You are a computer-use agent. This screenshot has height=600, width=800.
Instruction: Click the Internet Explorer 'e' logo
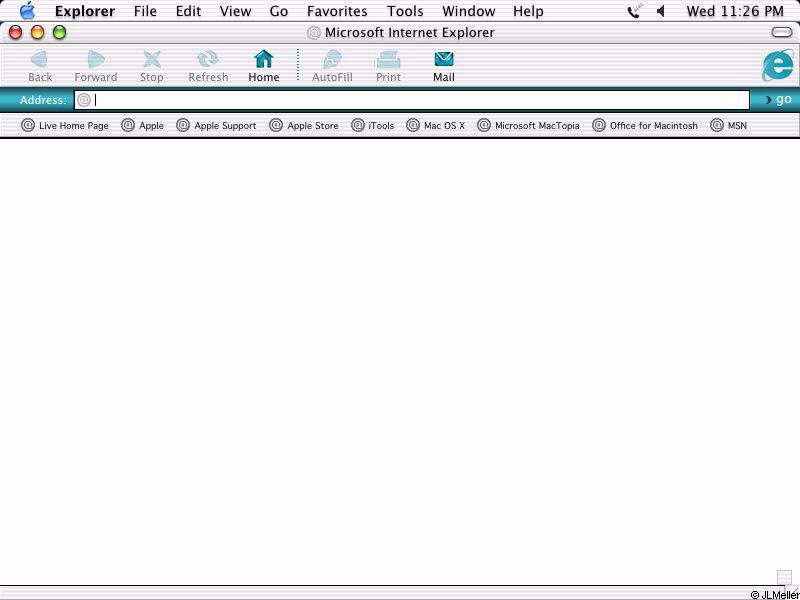point(778,65)
